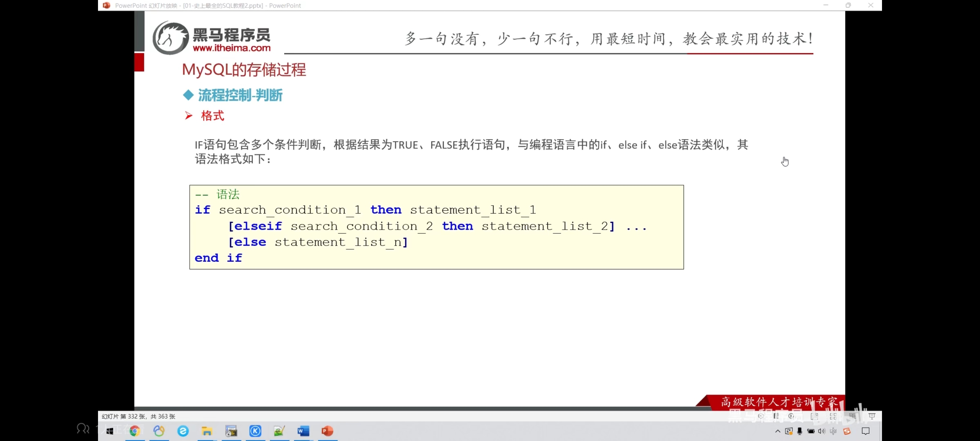Switch to Reading view icon
The width and height of the screenshot is (980, 441).
tap(852, 416)
